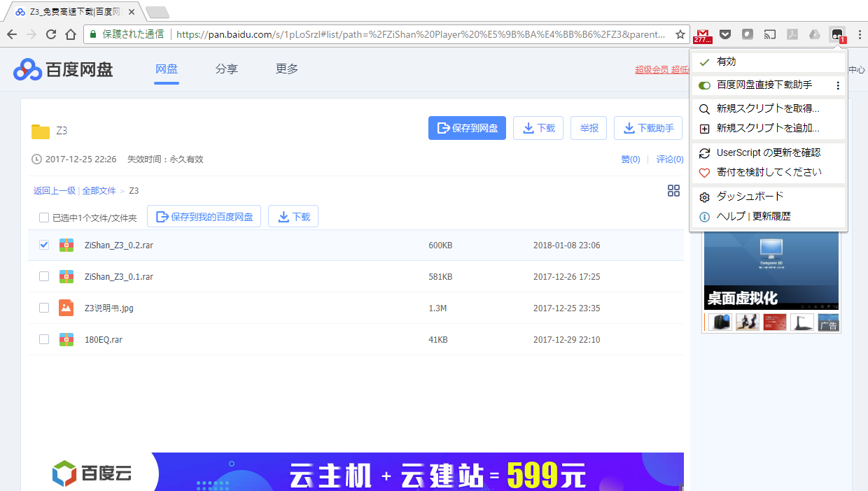Screen dimensions: 868x491
Task: Click the 云主机 599元 banner ad
Action: point(418,472)
